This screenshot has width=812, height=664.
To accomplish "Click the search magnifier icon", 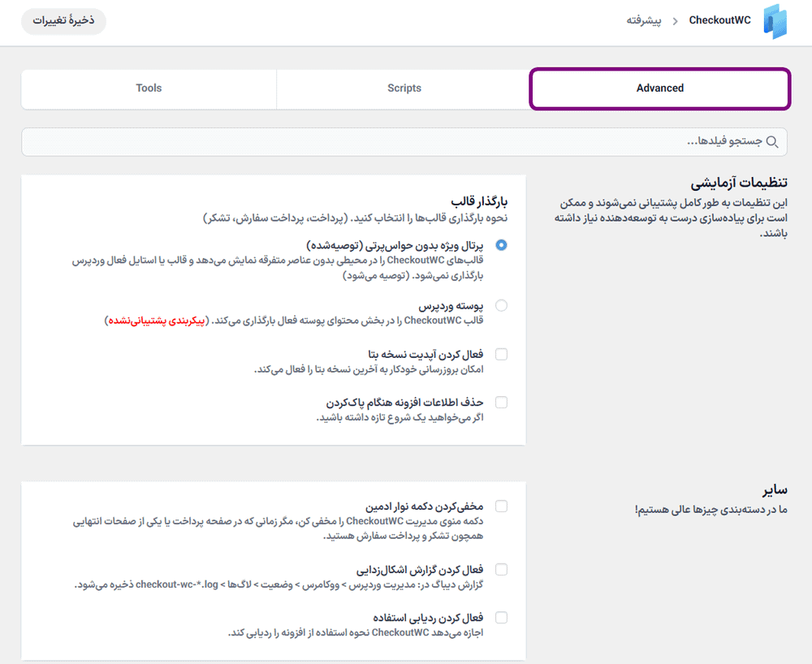I will 772,142.
